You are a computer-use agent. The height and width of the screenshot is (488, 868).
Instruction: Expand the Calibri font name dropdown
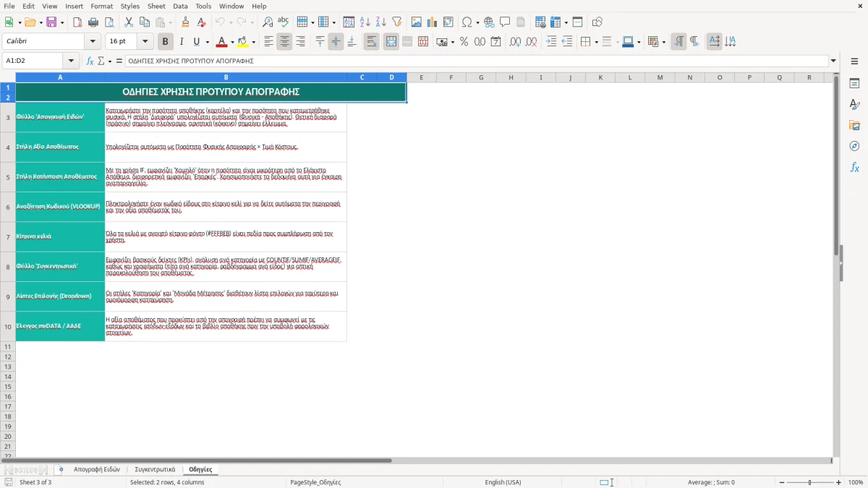pyautogui.click(x=93, y=42)
